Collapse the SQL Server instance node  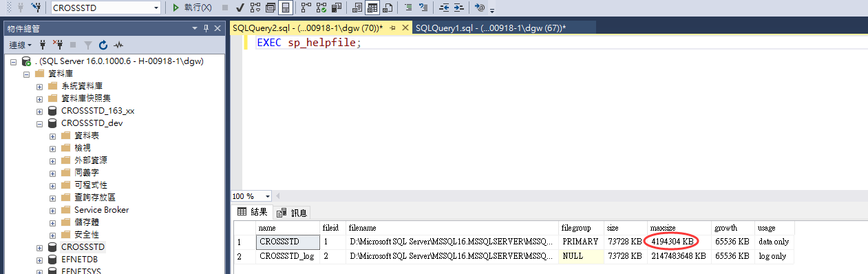pyautogui.click(x=13, y=61)
